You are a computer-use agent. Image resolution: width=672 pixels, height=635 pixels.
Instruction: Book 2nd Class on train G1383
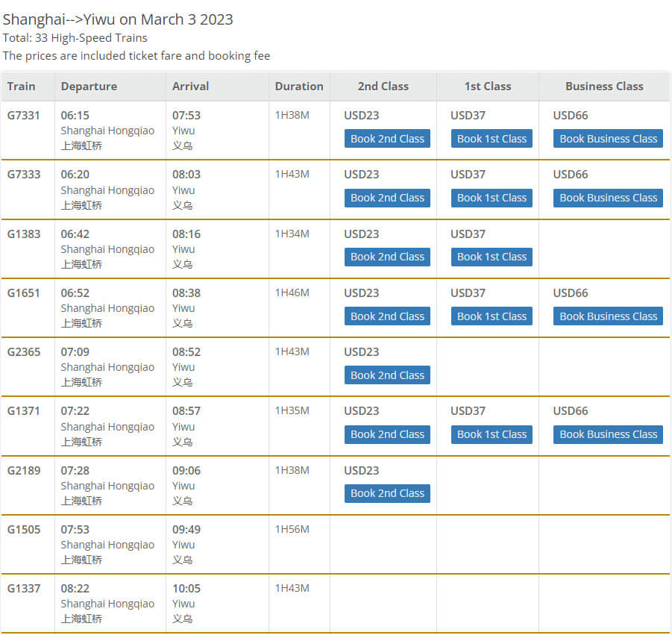[387, 257]
